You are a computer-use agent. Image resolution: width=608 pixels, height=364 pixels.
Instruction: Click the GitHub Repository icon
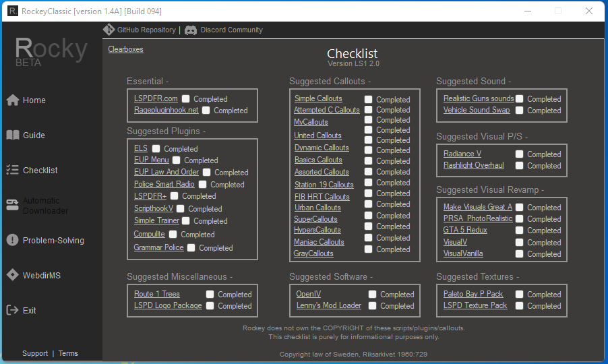click(x=109, y=30)
